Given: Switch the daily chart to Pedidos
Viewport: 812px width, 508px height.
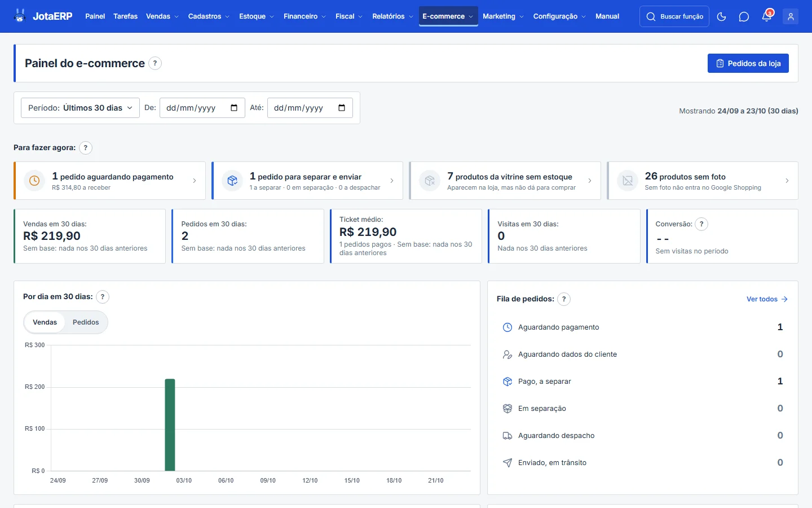Looking at the screenshot, I should click(86, 322).
